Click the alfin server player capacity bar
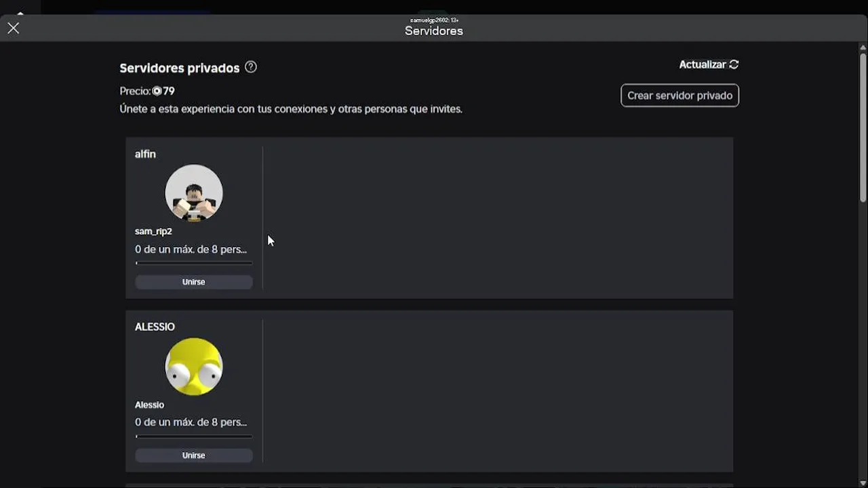Image resolution: width=868 pixels, height=488 pixels. (194, 263)
